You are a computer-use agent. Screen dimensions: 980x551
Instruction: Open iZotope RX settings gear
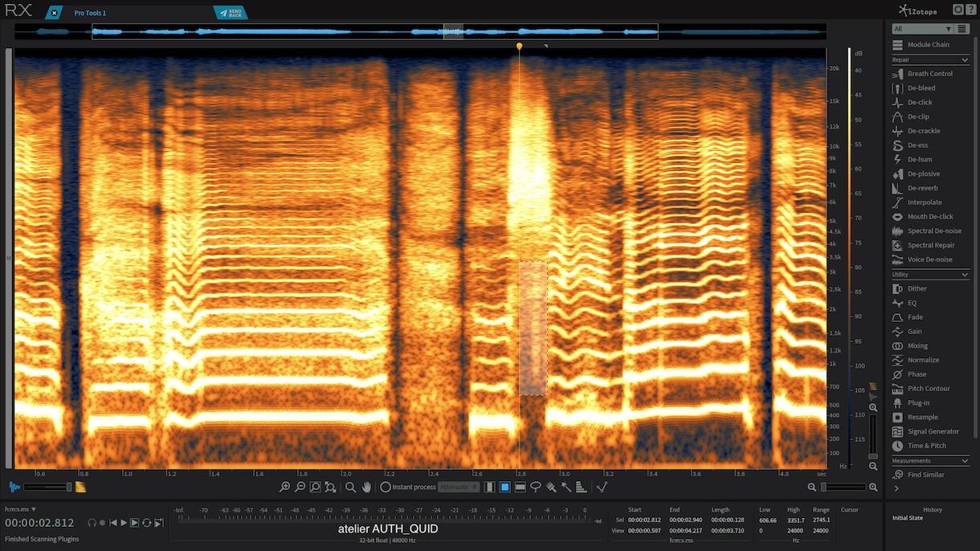(x=958, y=10)
